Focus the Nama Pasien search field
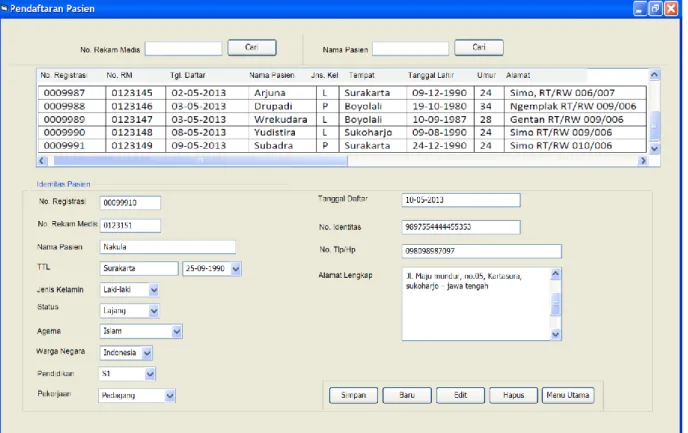This screenshot has height=433, width=688. [410, 49]
